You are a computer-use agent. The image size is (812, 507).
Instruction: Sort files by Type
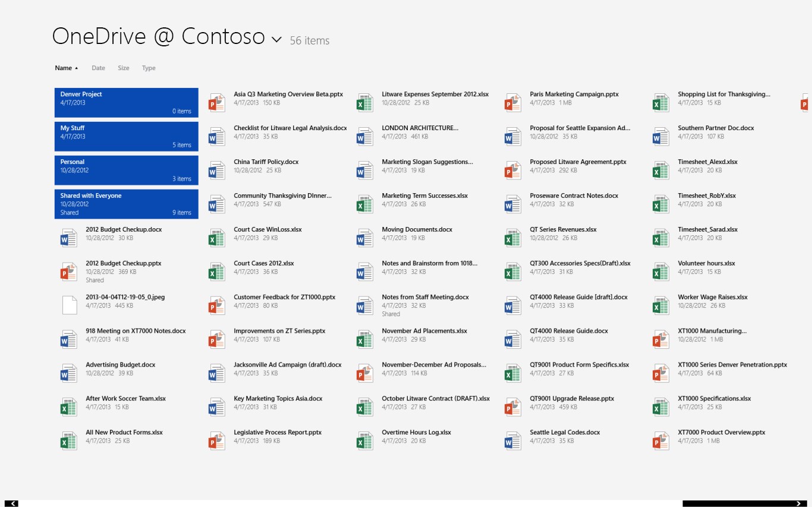pos(148,68)
